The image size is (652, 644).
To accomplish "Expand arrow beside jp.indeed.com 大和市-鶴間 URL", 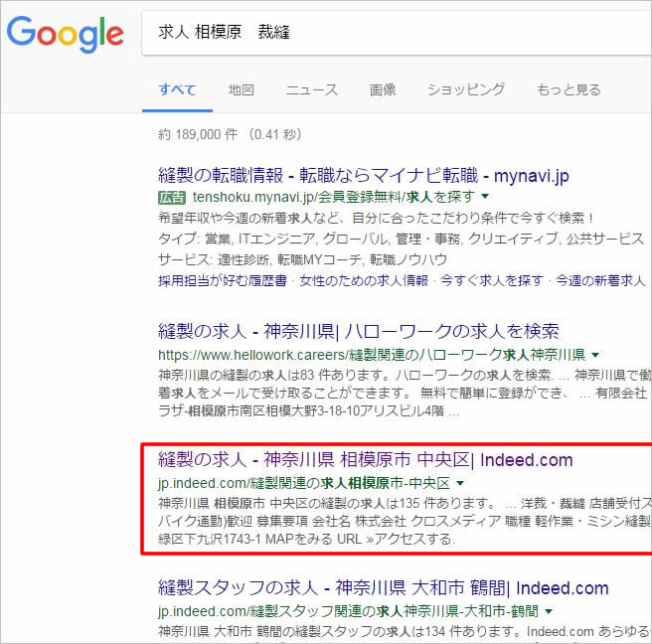I will (x=549, y=611).
